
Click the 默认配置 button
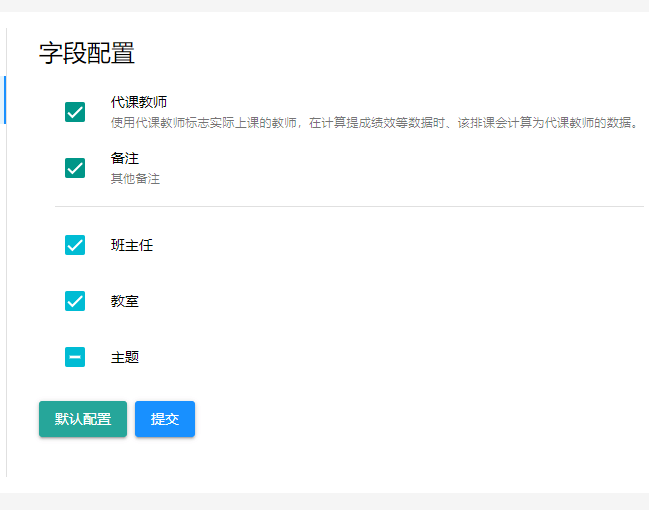[x=83, y=419]
